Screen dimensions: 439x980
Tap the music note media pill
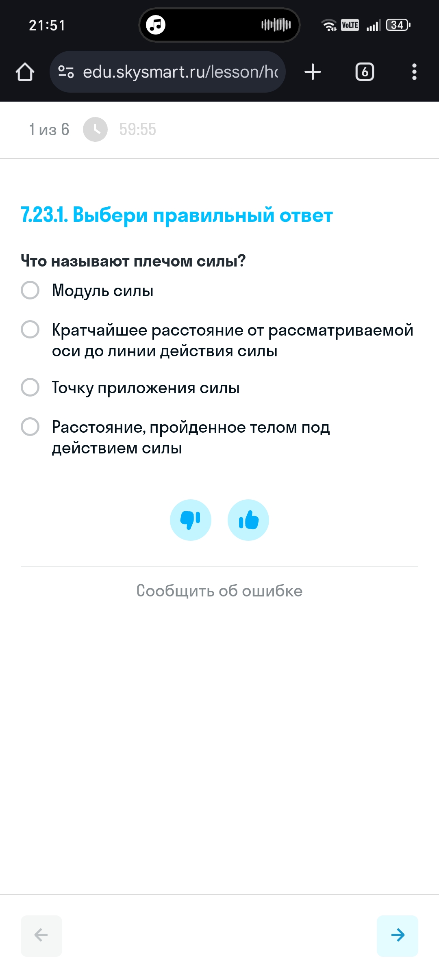tap(156, 25)
